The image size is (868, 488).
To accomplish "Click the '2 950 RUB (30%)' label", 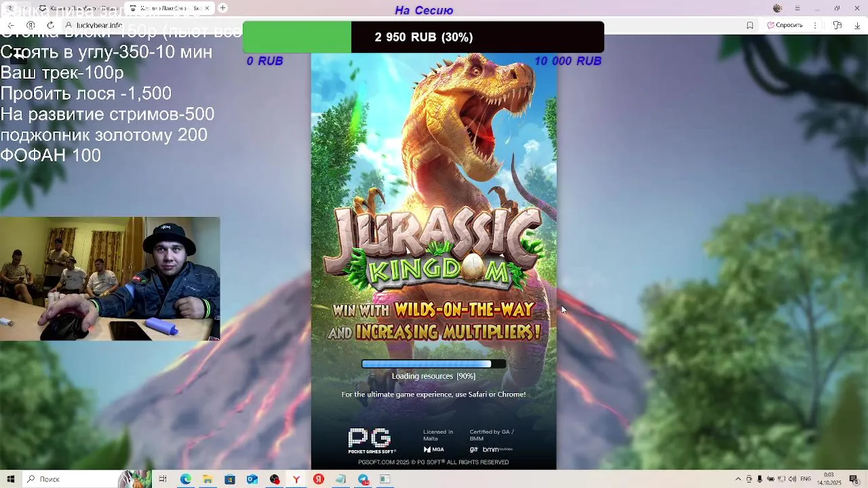I will 424,37.
